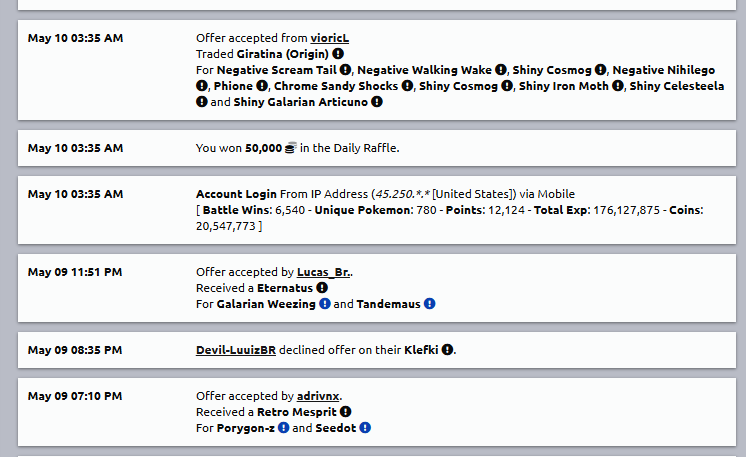The image size is (746, 457).
Task: Open vioricL user profile link
Action: [x=329, y=38]
